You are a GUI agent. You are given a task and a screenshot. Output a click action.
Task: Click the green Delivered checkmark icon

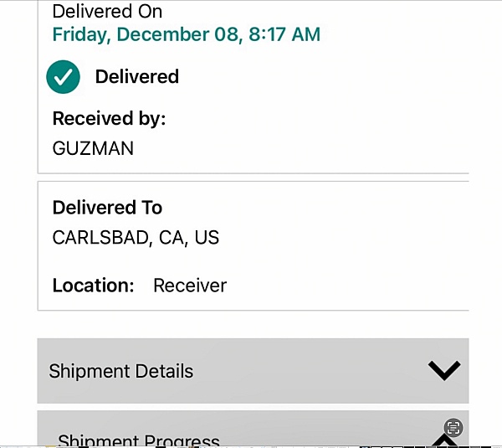(63, 77)
